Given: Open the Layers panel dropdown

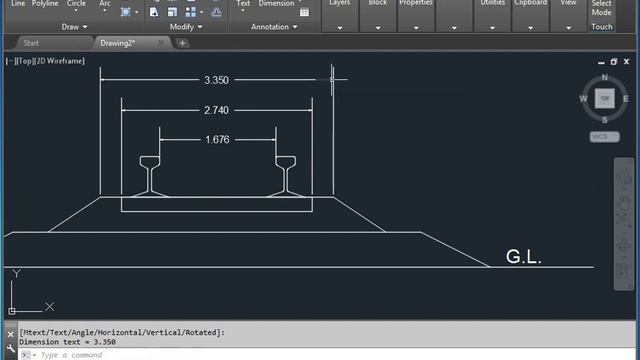Looking at the screenshot, I should pyautogui.click(x=340, y=28).
